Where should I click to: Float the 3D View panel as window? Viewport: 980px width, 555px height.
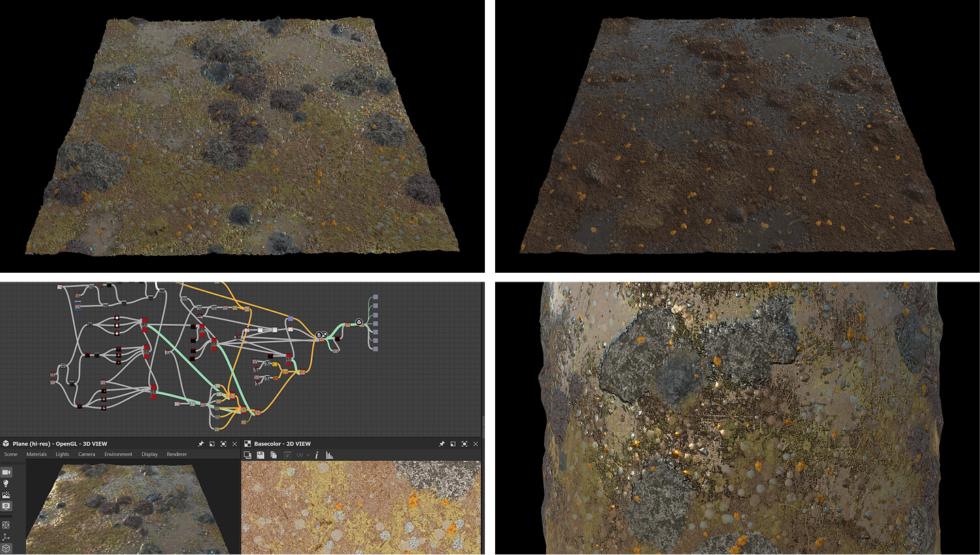(x=212, y=443)
